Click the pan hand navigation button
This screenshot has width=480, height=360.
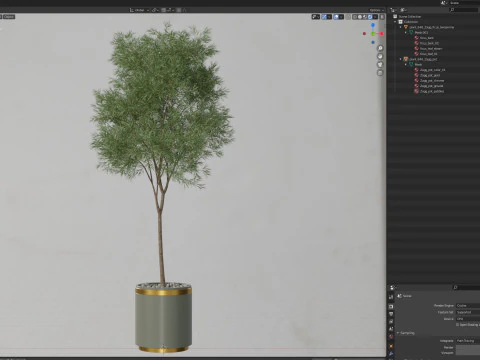pos(380,56)
